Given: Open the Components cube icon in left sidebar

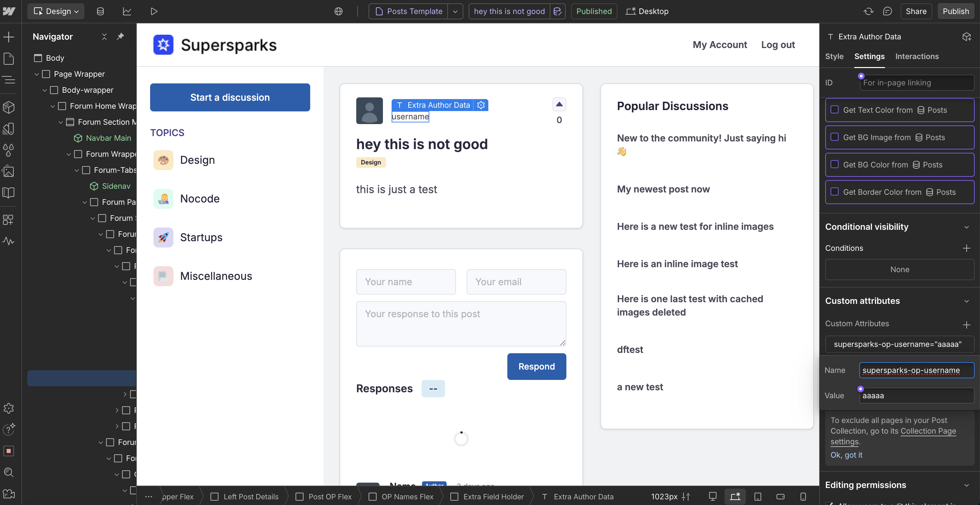Looking at the screenshot, I should click(x=8, y=107).
